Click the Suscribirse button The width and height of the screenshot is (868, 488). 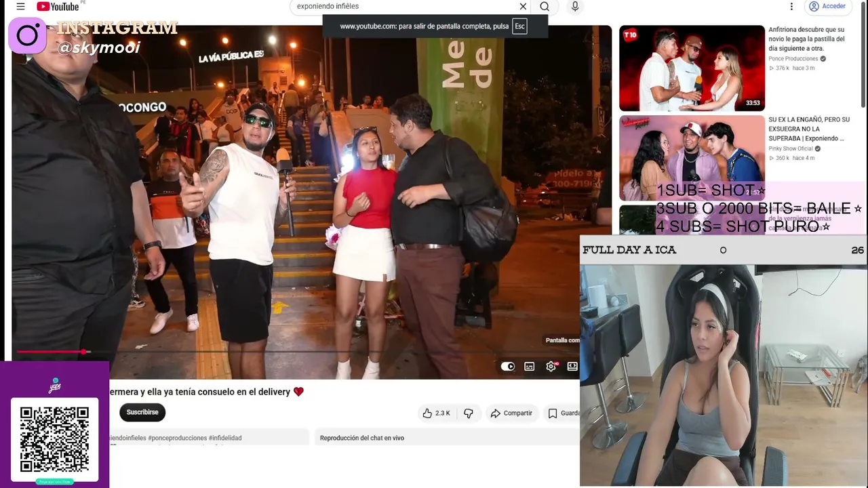pyautogui.click(x=142, y=412)
